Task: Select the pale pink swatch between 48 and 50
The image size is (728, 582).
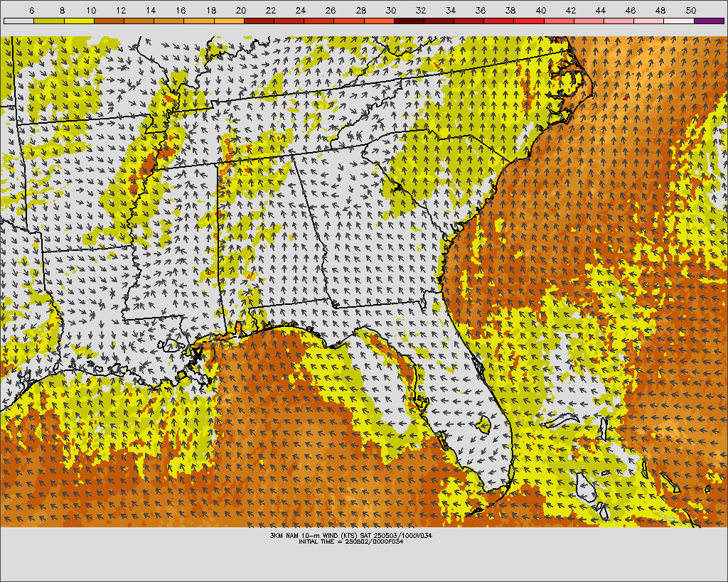Action: (679, 21)
